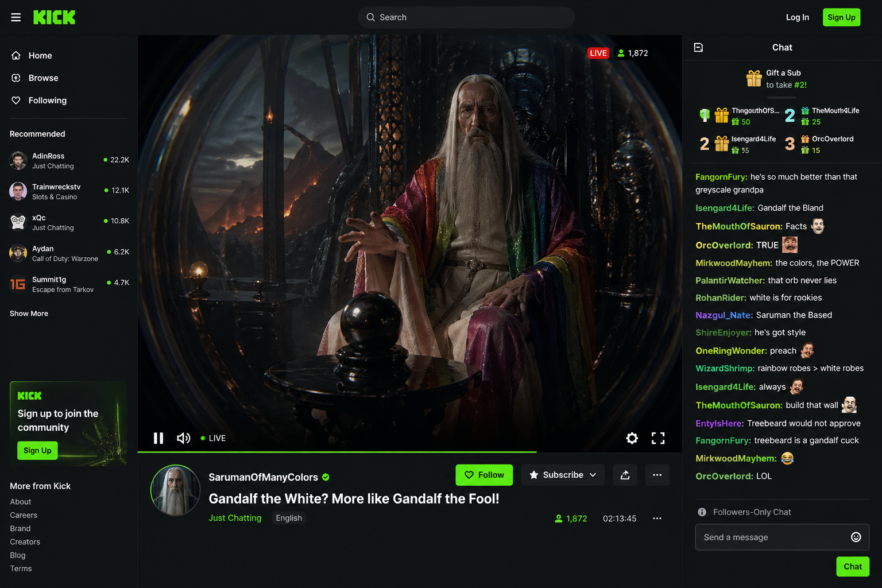This screenshot has width=882, height=588.
Task: Click the red LIVE badge on video
Action: (598, 53)
